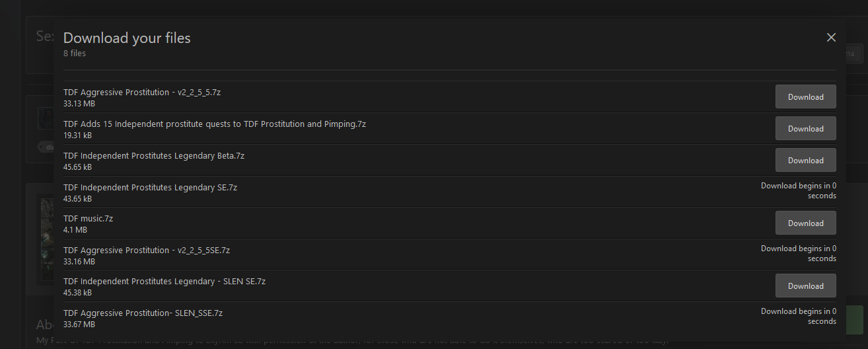Click countdown text beside v2_2_5_5SE.7z
This screenshot has height=349, width=868.
[x=799, y=253]
